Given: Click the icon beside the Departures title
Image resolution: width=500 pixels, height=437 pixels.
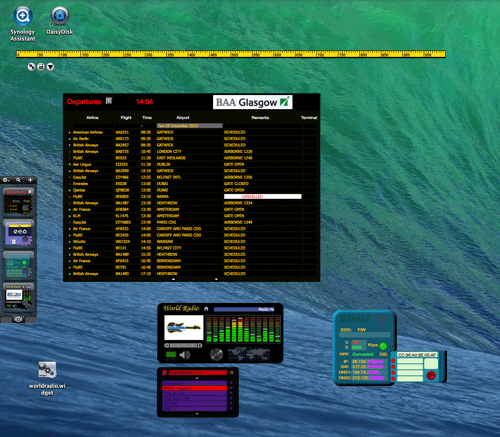Looking at the screenshot, I should [109, 101].
